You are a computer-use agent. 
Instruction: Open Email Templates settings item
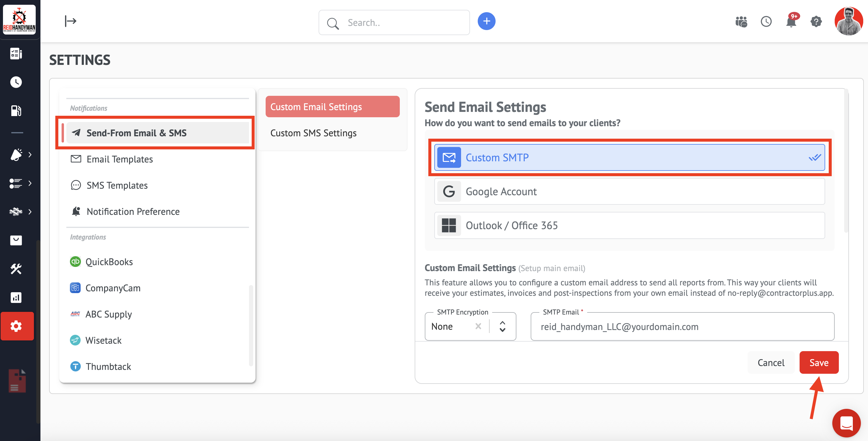120,159
